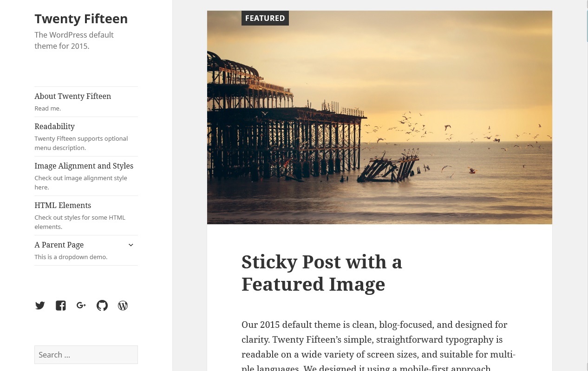588x371 pixels.
Task: Click 'Check out image alignment style here.' text
Action: point(81,182)
